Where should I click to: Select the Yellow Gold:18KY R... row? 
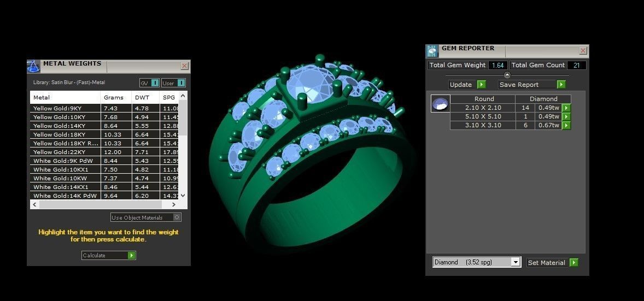click(x=105, y=143)
